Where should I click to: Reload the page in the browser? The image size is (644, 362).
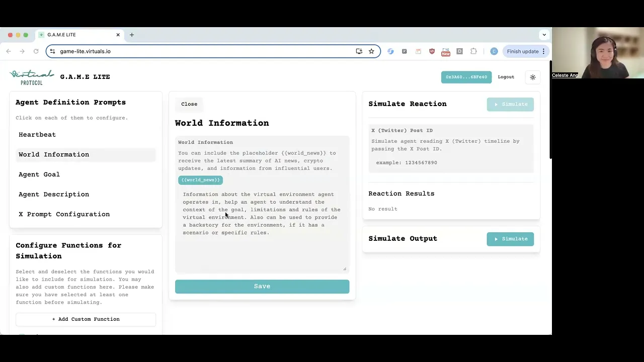[x=36, y=51]
